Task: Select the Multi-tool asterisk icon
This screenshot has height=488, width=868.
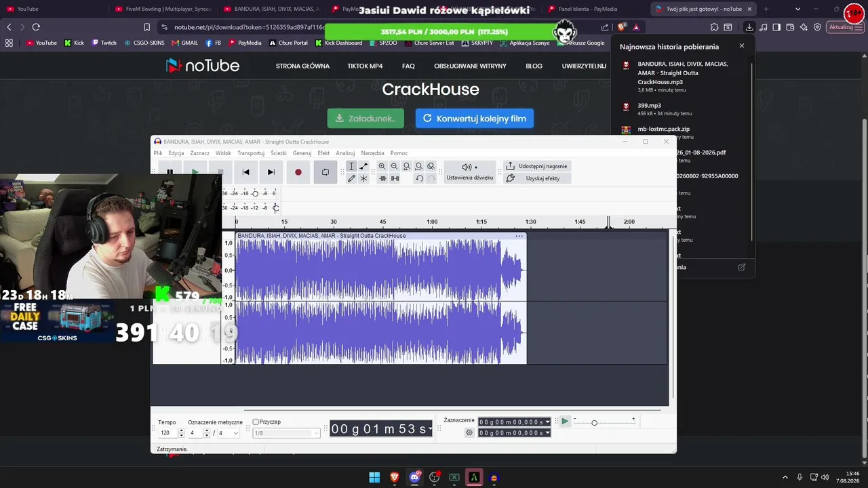Action: coord(363,178)
